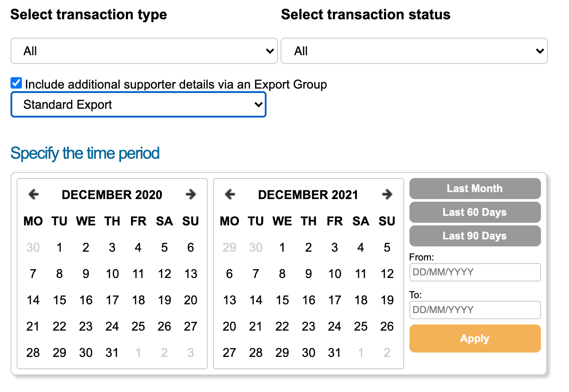Open the transaction type dropdown
The width and height of the screenshot is (569, 392).
[x=144, y=51]
